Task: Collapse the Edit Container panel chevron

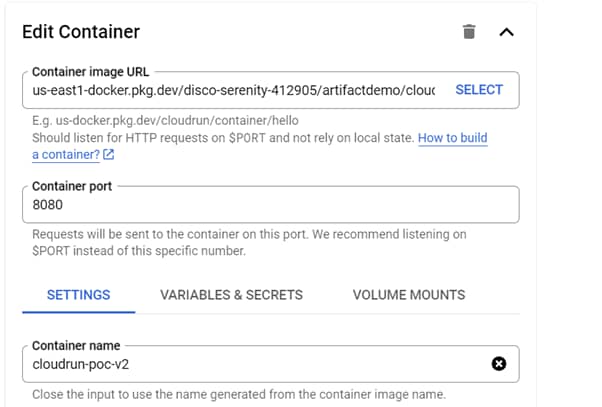Action: (506, 32)
